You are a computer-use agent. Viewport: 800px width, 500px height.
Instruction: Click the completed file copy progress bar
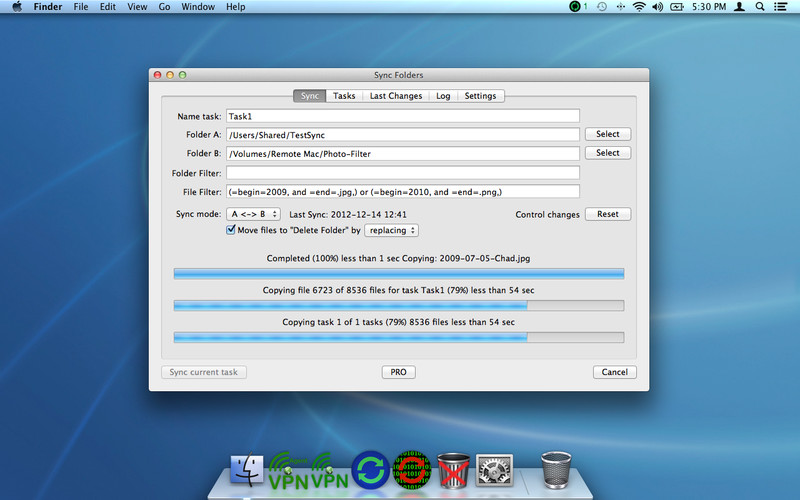pyautogui.click(x=399, y=274)
